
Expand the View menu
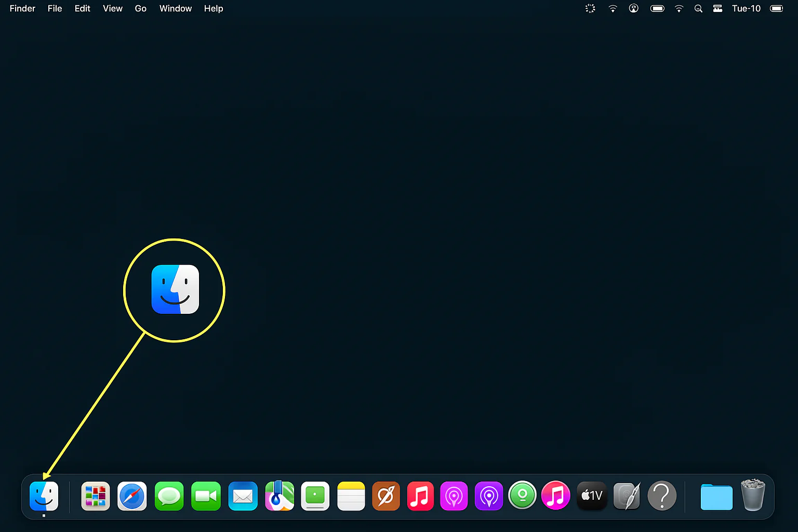click(112, 8)
